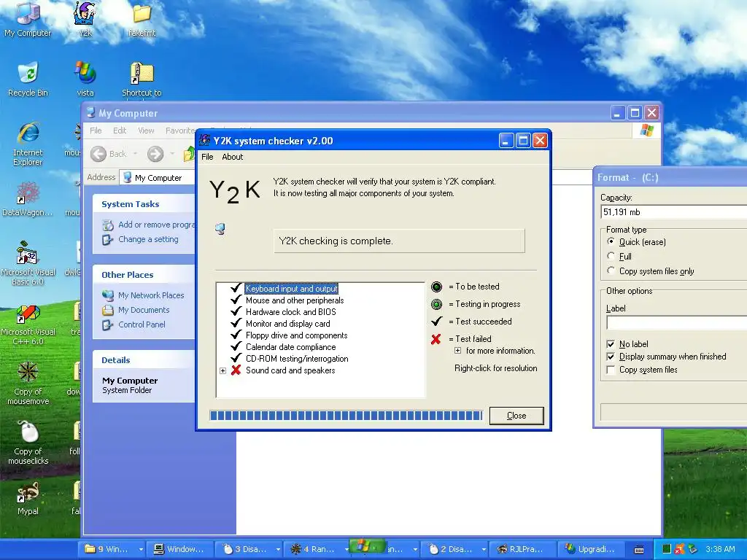Open the 'Copy of mousemove' icon
Screen dimensions: 747x560
point(28,384)
